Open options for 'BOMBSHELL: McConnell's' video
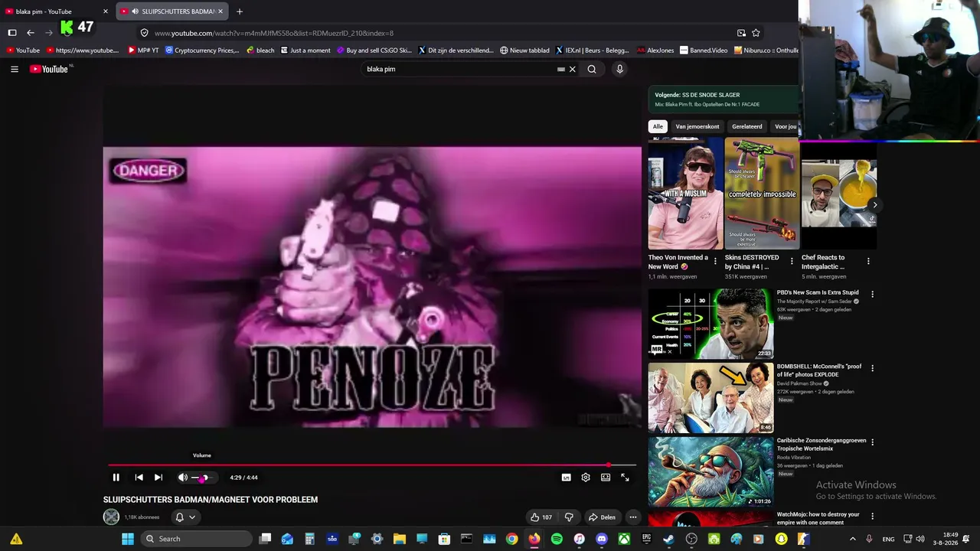Screen dimensions: 980x551 pyautogui.click(x=872, y=368)
